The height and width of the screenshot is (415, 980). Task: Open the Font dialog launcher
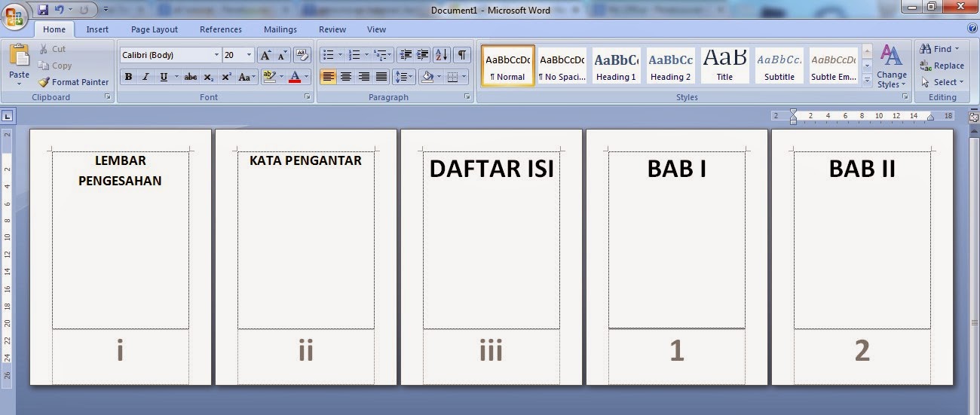307,97
